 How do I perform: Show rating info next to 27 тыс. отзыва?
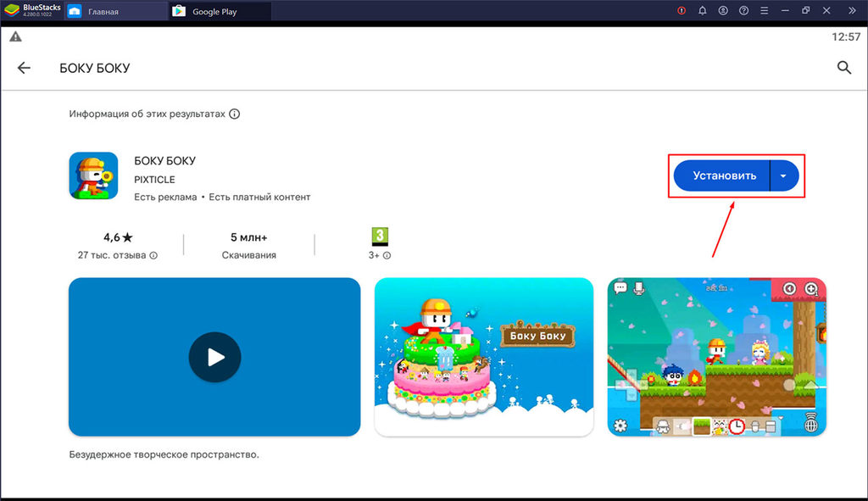(x=153, y=255)
